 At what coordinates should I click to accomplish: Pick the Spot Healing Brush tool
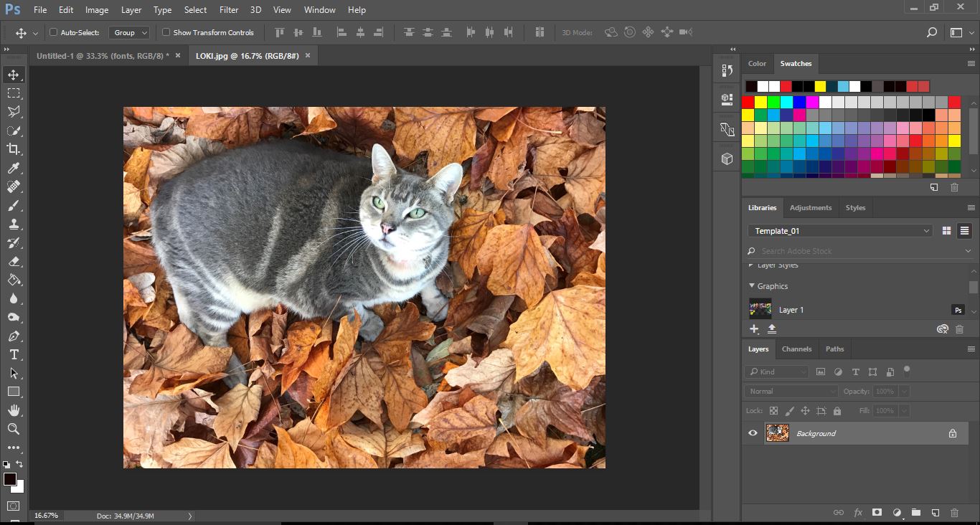[x=14, y=186]
